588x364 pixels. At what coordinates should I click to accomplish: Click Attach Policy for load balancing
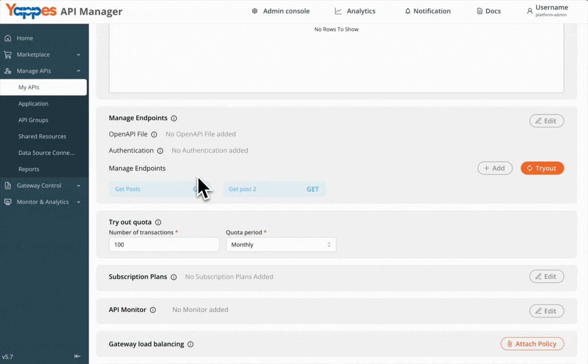coord(532,344)
